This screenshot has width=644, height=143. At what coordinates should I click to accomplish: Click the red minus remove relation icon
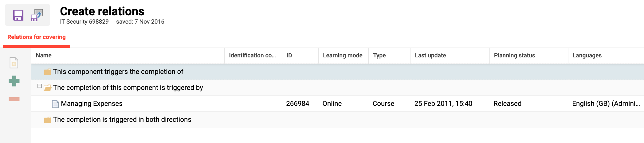pyautogui.click(x=14, y=99)
